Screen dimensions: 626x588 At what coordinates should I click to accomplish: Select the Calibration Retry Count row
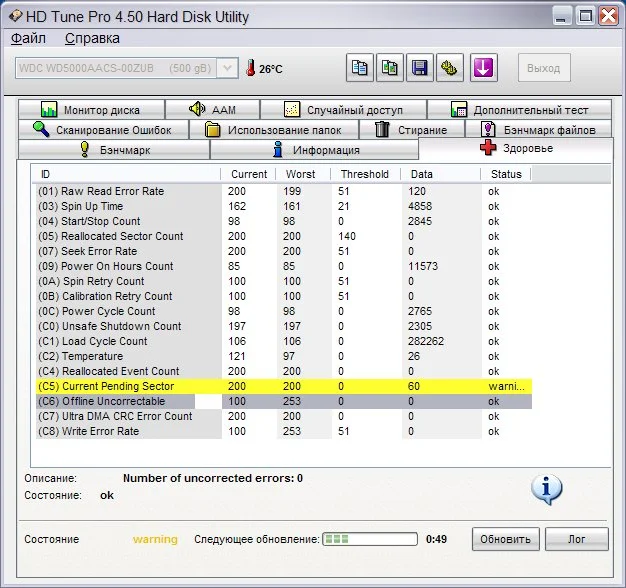click(284, 296)
